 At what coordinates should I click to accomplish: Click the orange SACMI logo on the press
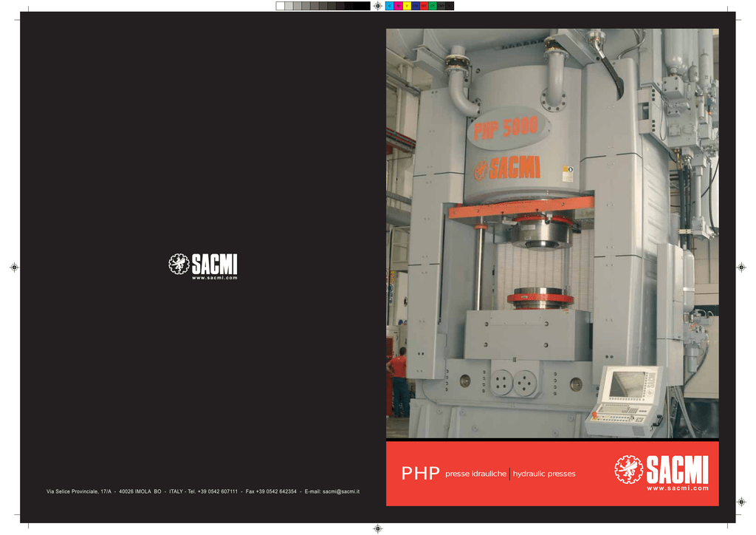pos(507,168)
